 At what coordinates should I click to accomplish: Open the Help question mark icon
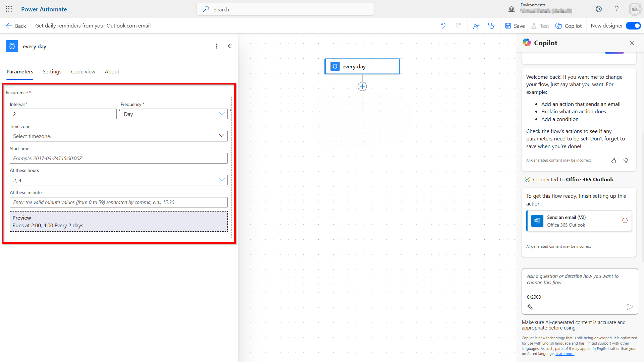click(616, 9)
